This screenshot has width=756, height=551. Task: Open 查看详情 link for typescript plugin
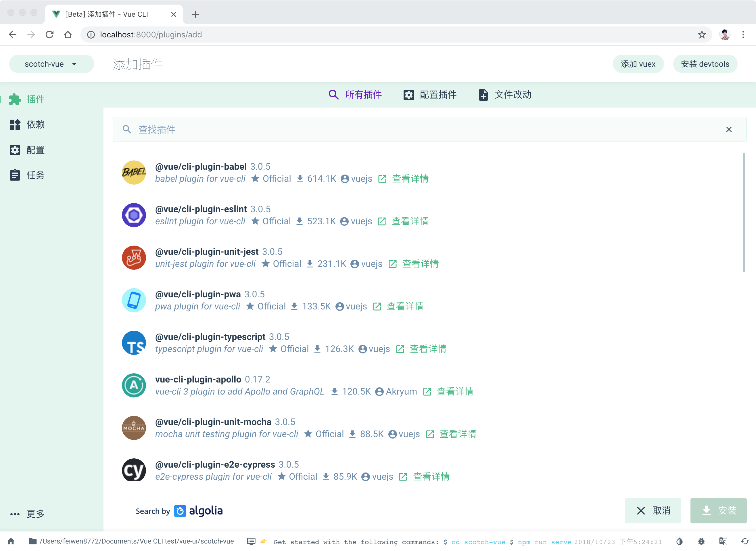421,349
